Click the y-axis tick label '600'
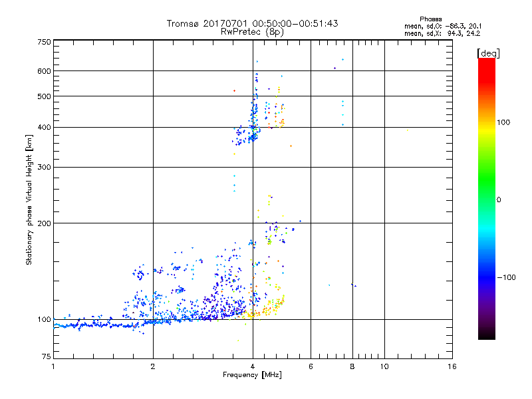 (45, 71)
